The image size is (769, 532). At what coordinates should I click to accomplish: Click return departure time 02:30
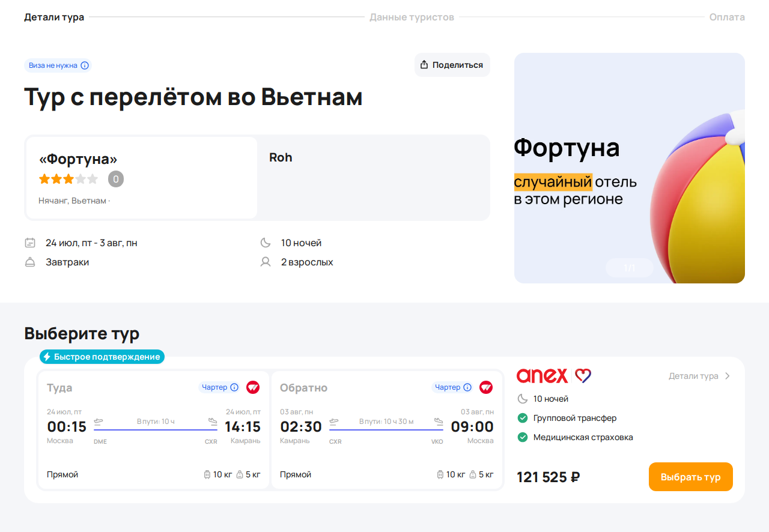[301, 427]
